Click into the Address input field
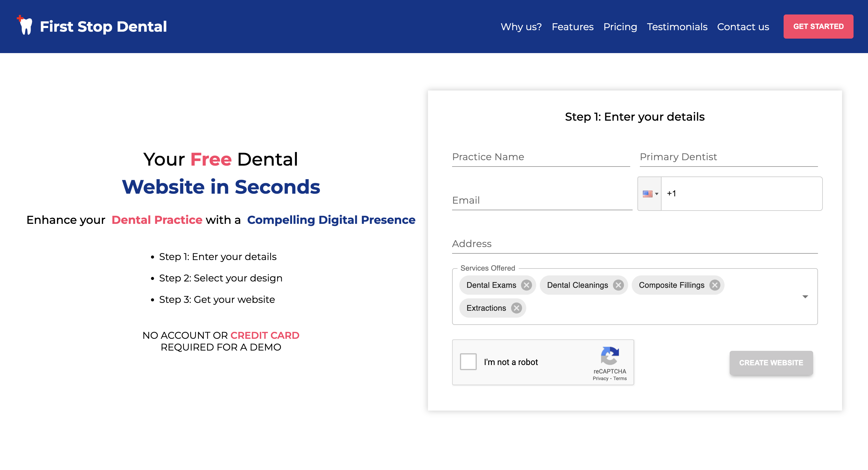 634,244
